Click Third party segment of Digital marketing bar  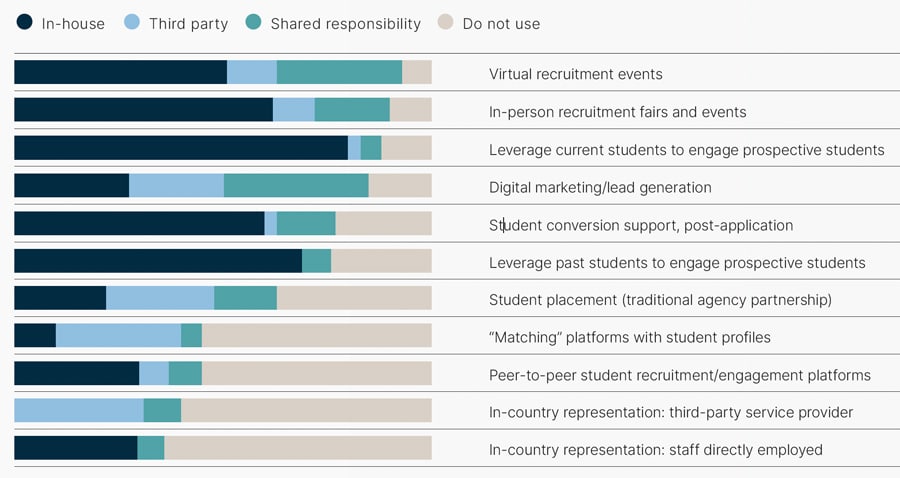[x=176, y=185]
